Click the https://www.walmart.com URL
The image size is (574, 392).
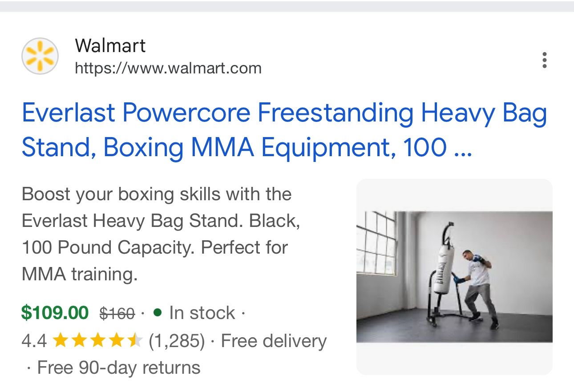point(168,69)
